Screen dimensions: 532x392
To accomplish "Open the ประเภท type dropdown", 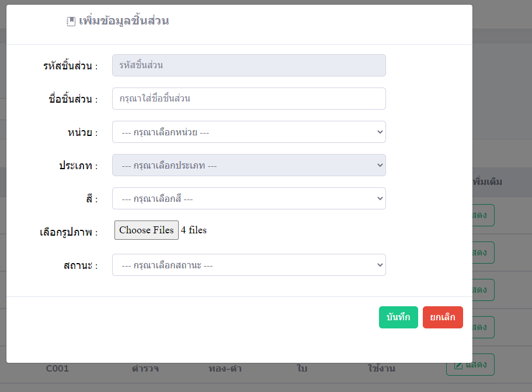I will pos(249,165).
